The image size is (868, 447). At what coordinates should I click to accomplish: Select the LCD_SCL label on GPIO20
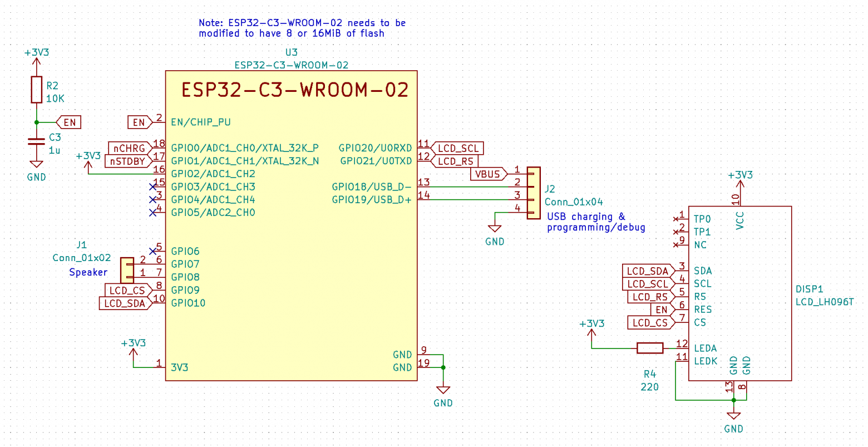457,149
